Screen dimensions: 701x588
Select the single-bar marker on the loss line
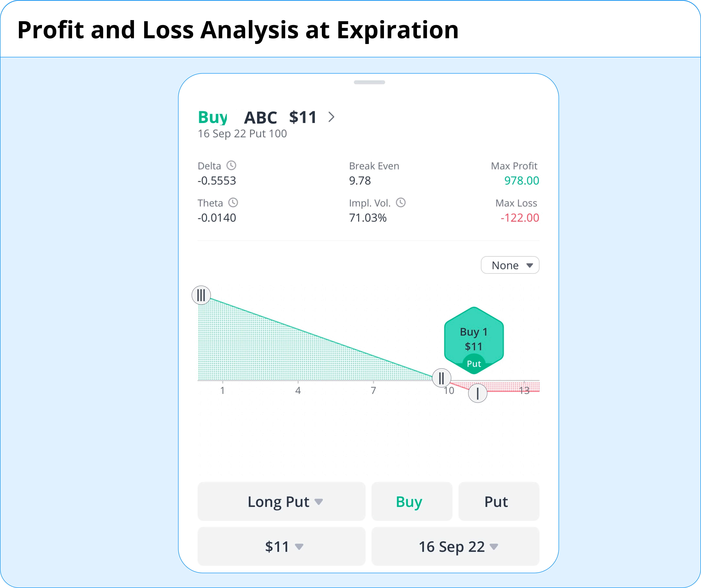pos(478,393)
